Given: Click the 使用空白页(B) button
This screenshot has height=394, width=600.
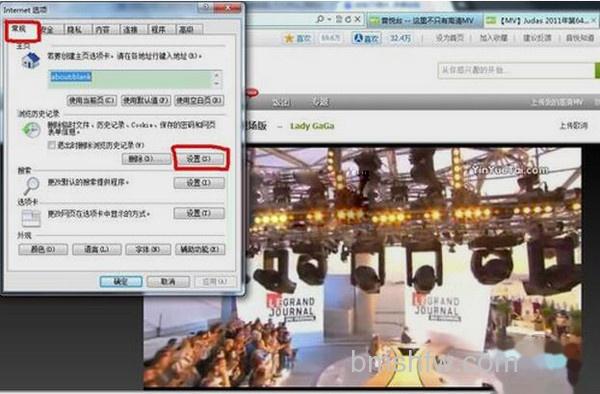Looking at the screenshot, I should (x=199, y=101).
